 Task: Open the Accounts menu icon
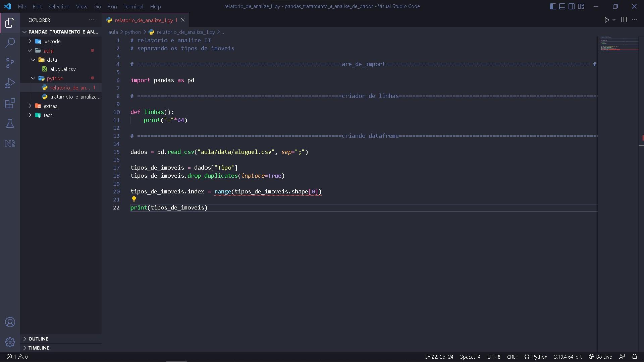tap(10, 322)
